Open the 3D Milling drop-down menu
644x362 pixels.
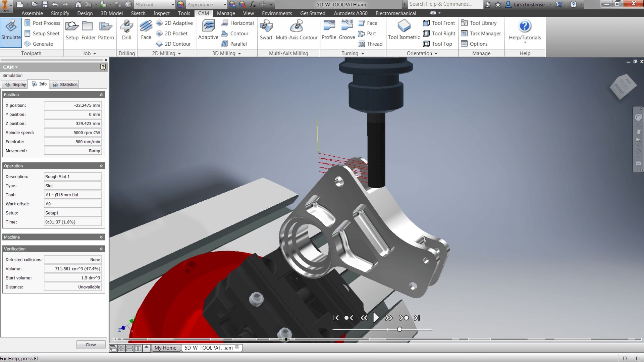(x=239, y=53)
